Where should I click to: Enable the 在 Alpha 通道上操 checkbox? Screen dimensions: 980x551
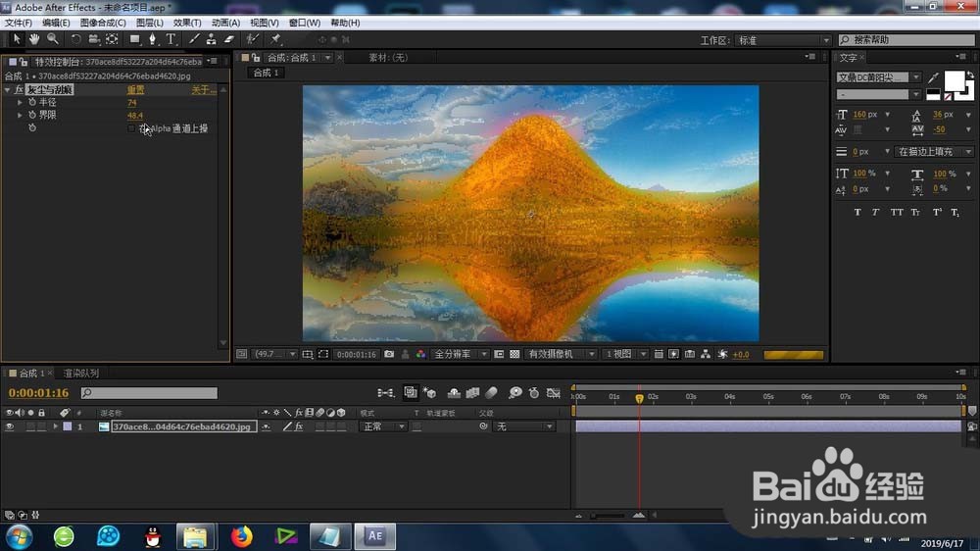(x=132, y=128)
